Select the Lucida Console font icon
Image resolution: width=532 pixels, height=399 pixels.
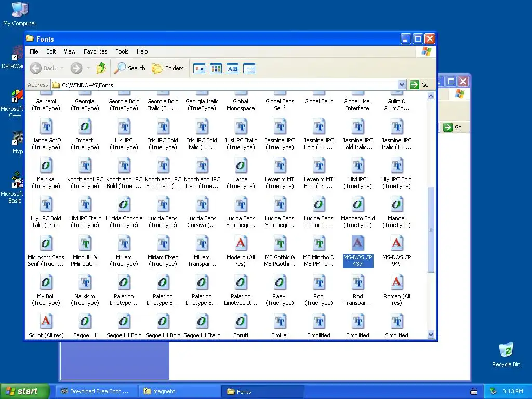(x=124, y=205)
